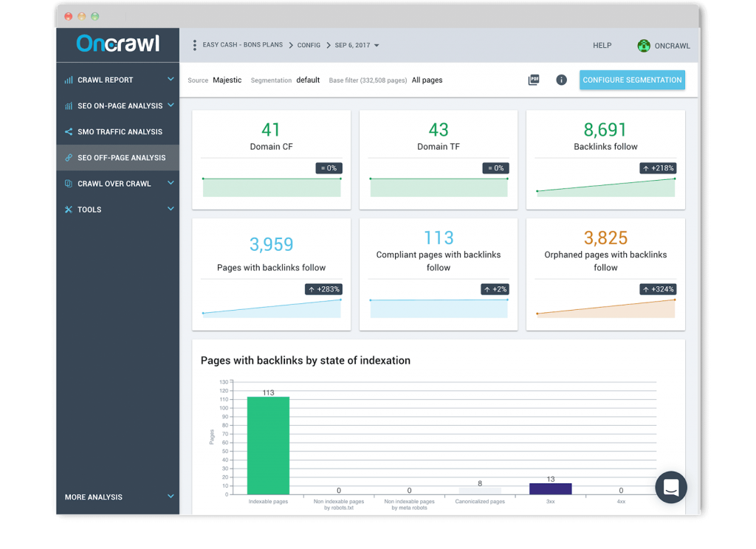Click the Tools wrench icon in sidebar
Viewport: 756px width, 549px height.
[x=69, y=210]
